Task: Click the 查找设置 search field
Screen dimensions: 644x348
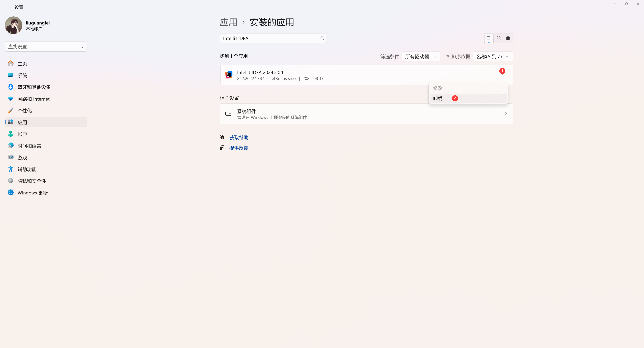Action: 42,46
